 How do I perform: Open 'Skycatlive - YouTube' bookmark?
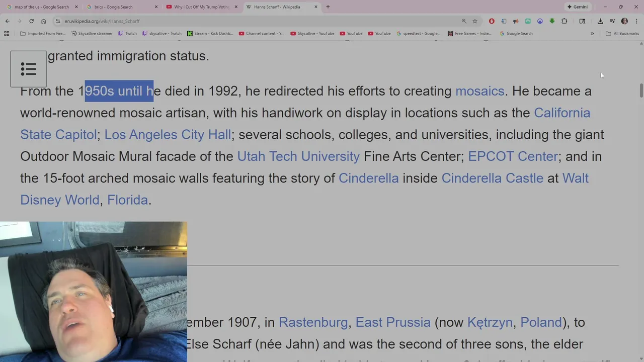coord(312,34)
